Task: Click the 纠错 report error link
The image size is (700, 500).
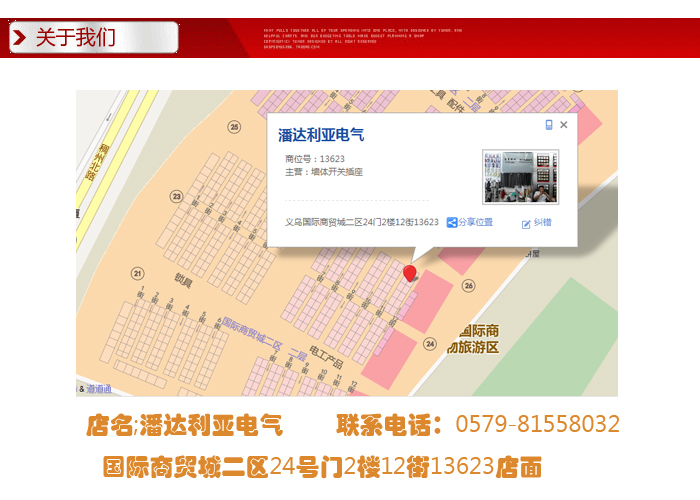Action: [542, 224]
